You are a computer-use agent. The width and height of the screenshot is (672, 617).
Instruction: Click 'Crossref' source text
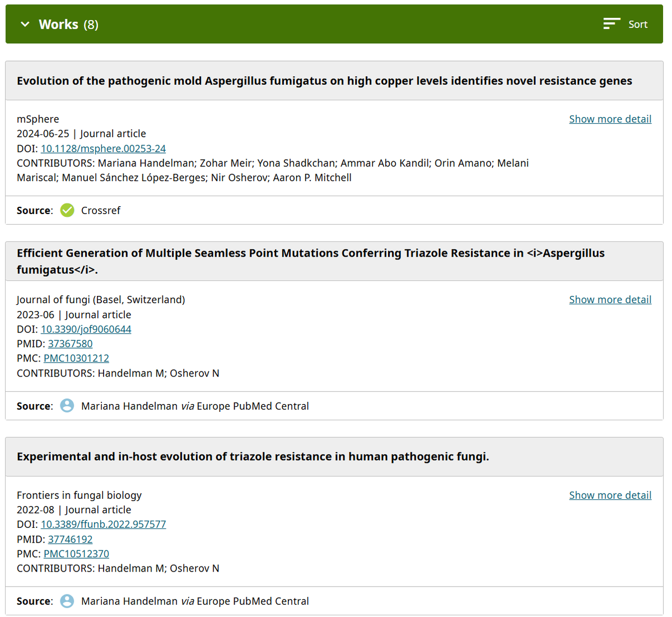tap(101, 210)
